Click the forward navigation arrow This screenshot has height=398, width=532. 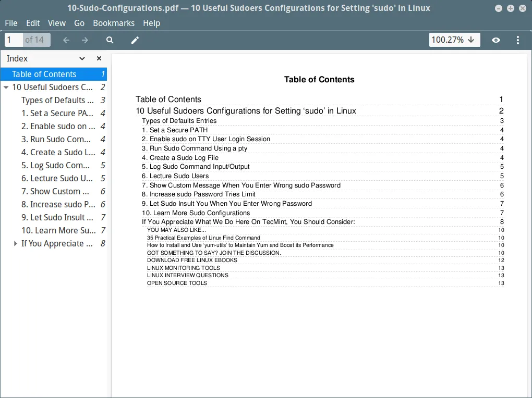(x=84, y=40)
